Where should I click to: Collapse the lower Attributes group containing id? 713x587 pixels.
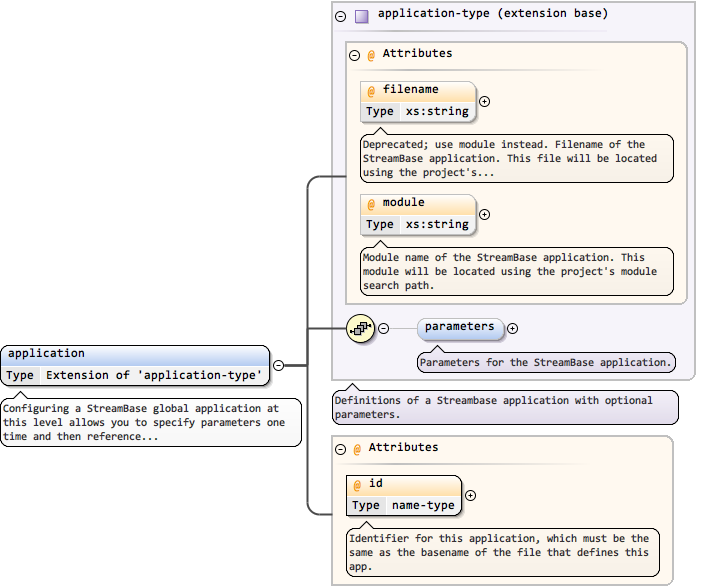click(341, 450)
